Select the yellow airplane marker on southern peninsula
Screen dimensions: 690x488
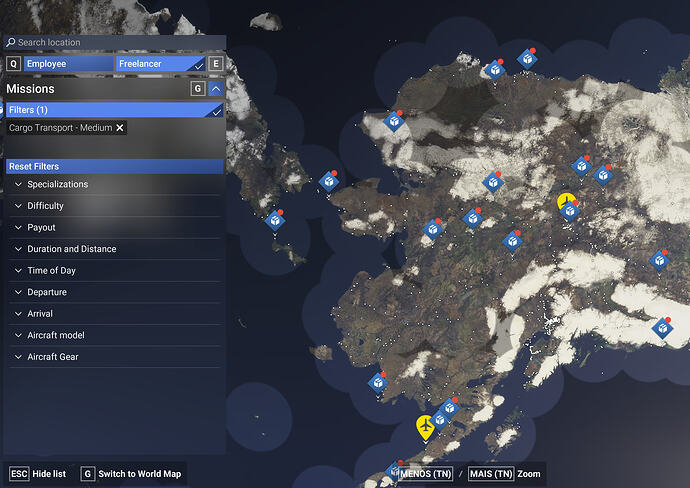(425, 427)
